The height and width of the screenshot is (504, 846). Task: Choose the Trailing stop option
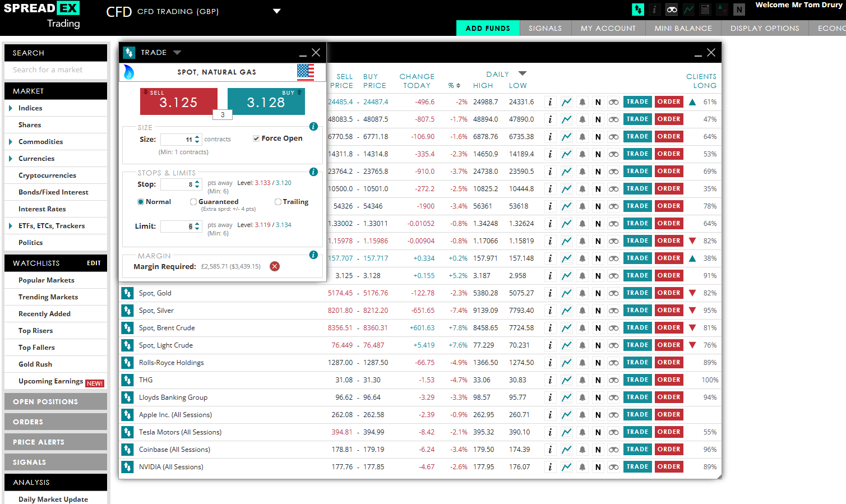(x=278, y=201)
